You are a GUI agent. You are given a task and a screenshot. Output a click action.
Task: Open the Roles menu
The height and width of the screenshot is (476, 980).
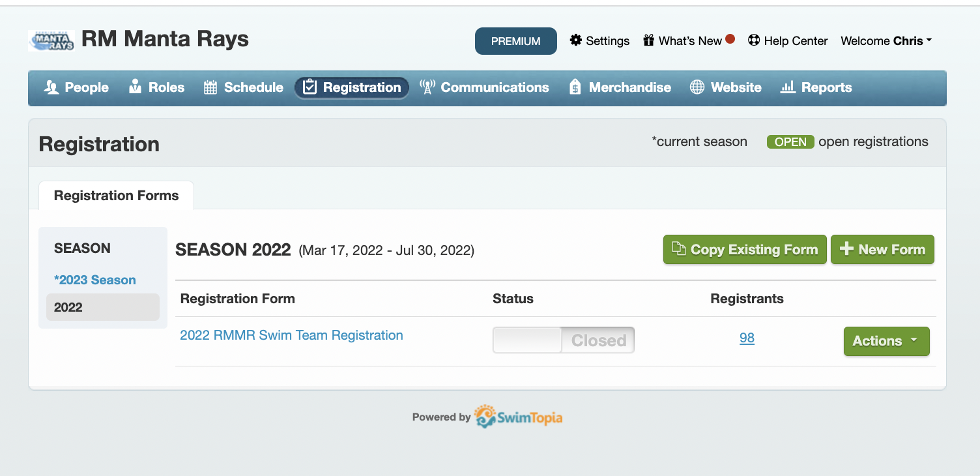[x=156, y=87]
